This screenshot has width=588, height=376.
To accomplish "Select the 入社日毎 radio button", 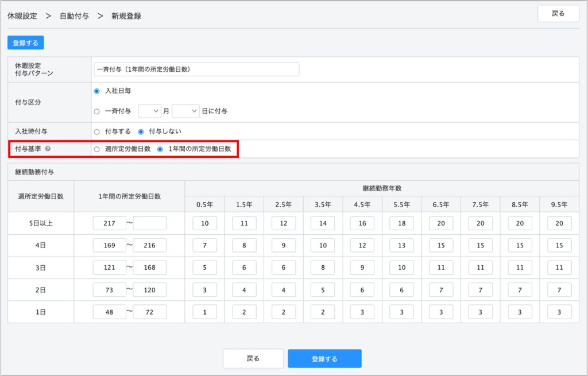I will tap(97, 91).
